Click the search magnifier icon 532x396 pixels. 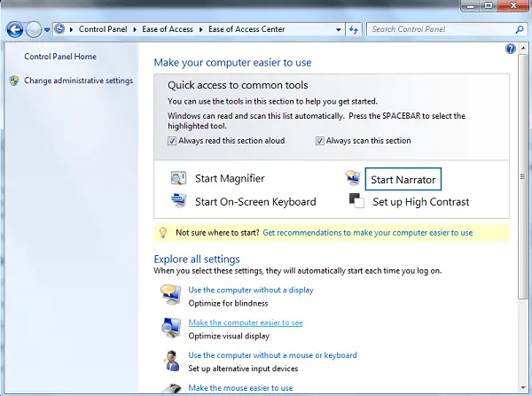pos(520,29)
